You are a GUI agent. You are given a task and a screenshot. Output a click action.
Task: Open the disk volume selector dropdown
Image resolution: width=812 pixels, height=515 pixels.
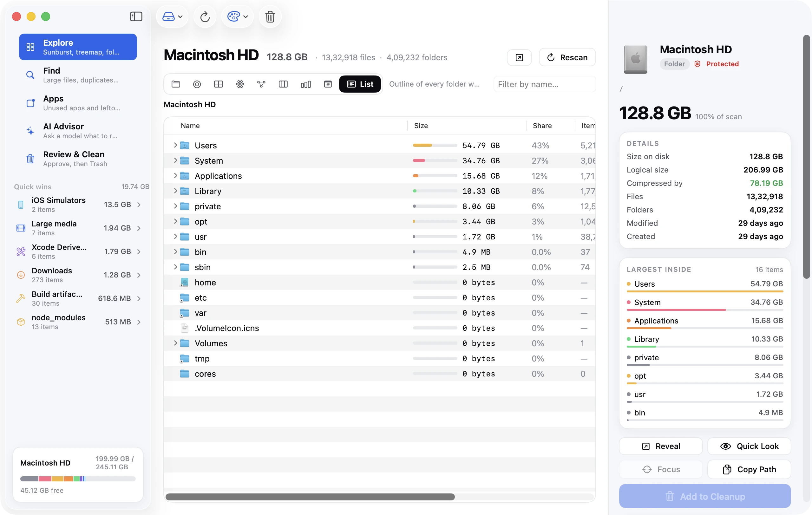coord(172,16)
